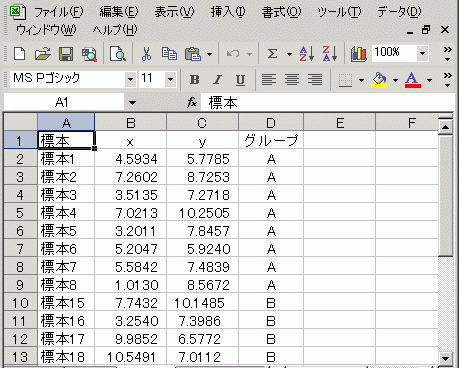Select row 10 header
The image size is (459, 368).
point(20,303)
